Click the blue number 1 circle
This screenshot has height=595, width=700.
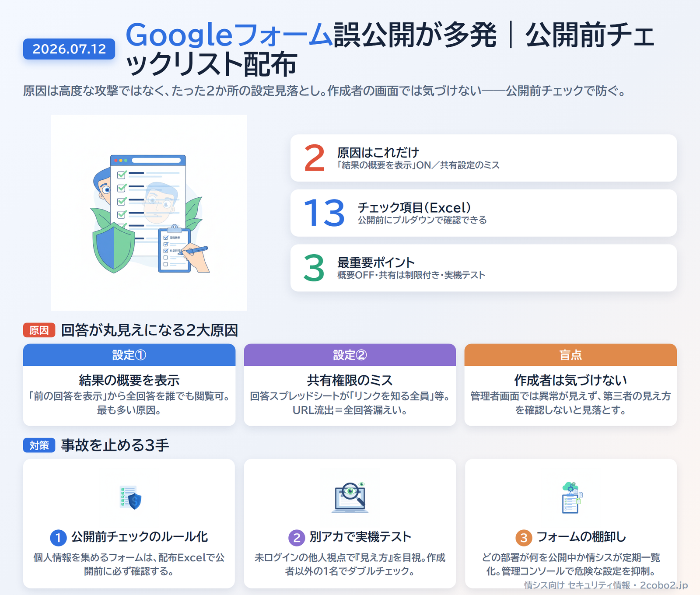pyautogui.click(x=58, y=538)
